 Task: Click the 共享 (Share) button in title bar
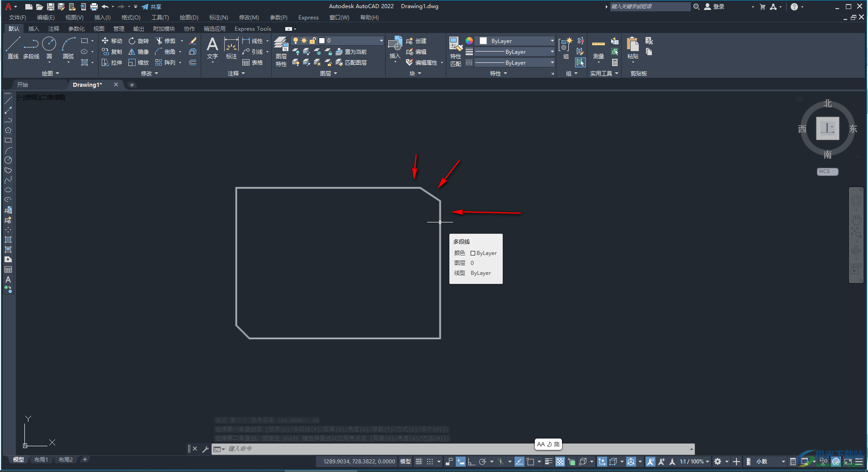(x=151, y=7)
